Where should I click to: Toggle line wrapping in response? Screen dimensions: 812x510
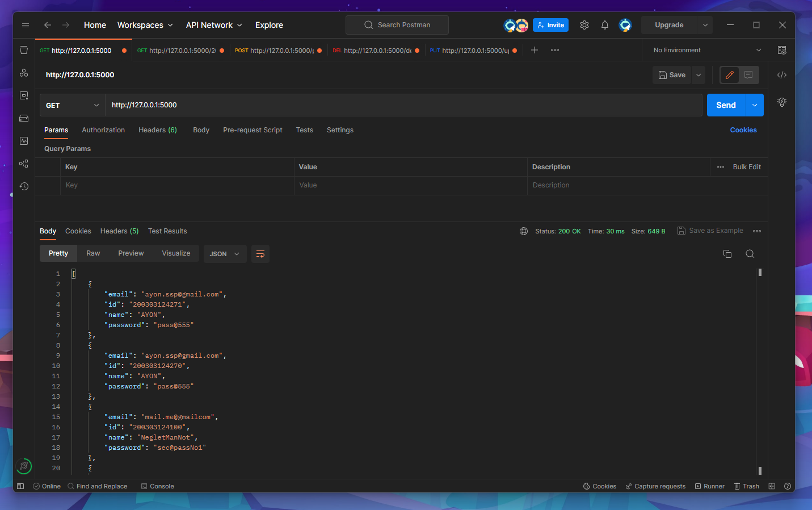(x=260, y=254)
